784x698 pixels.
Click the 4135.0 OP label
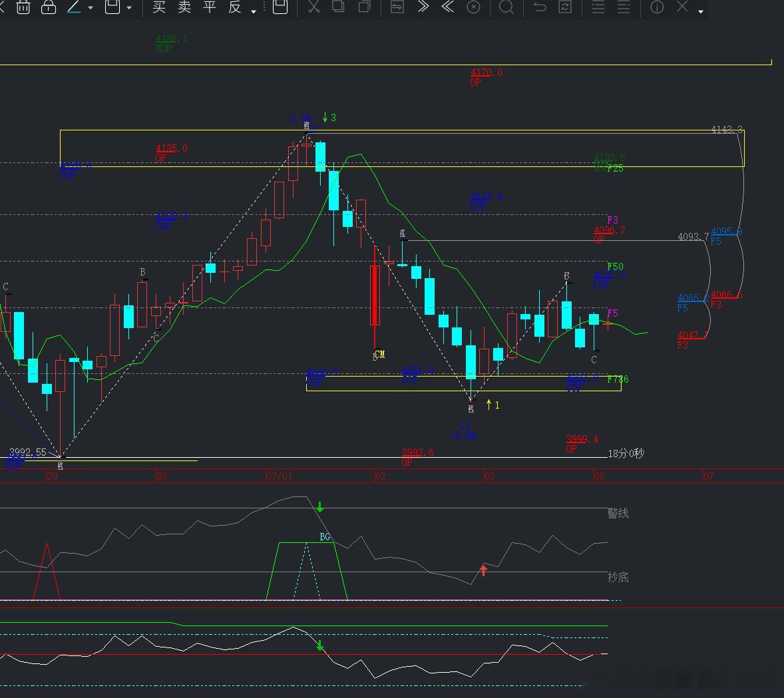coord(172,153)
